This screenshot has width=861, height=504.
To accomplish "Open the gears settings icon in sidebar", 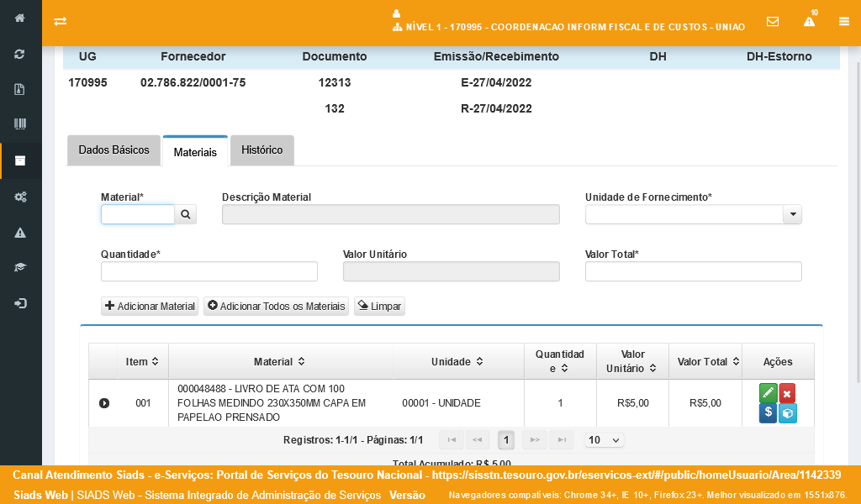I will tap(20, 197).
